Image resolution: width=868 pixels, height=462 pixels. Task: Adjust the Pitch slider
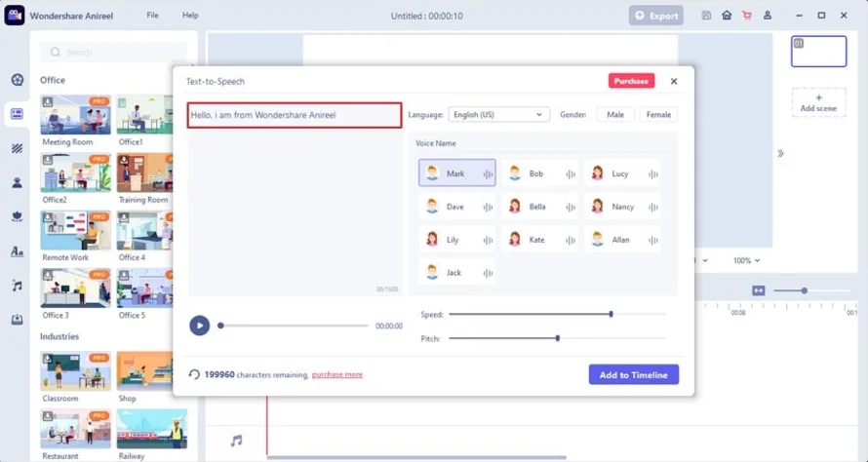coord(558,338)
